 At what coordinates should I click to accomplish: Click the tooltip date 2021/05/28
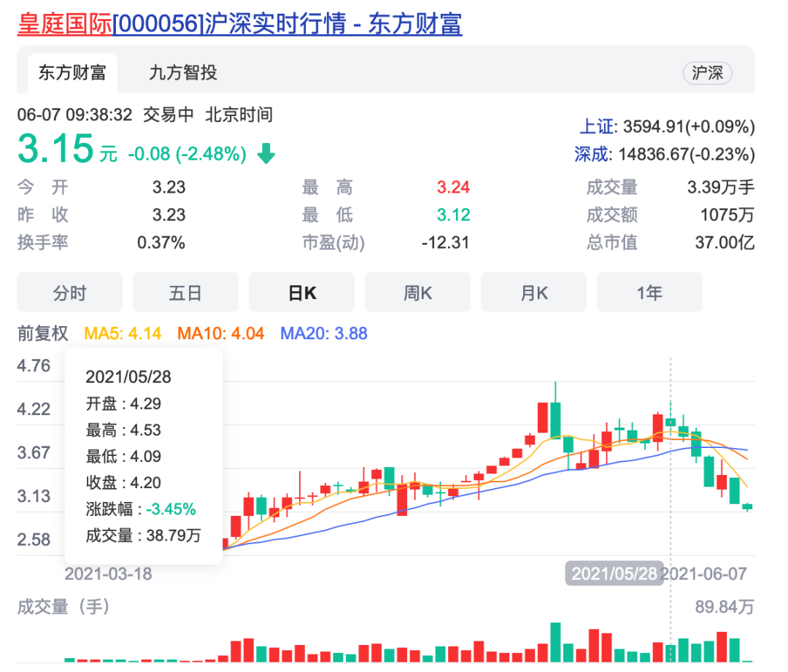128,377
